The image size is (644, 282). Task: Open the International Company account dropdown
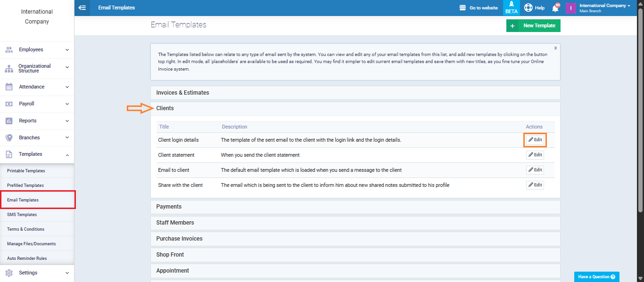click(605, 8)
